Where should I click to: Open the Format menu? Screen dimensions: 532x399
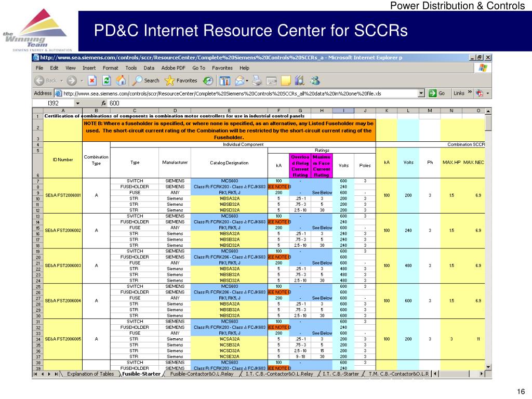pos(110,68)
